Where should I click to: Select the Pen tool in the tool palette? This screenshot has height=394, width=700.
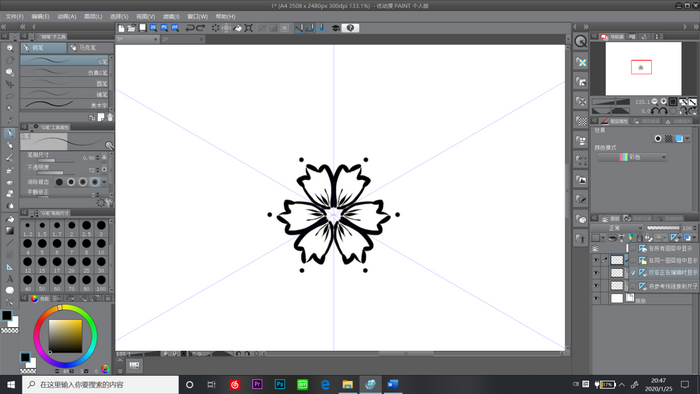pyautogui.click(x=9, y=133)
